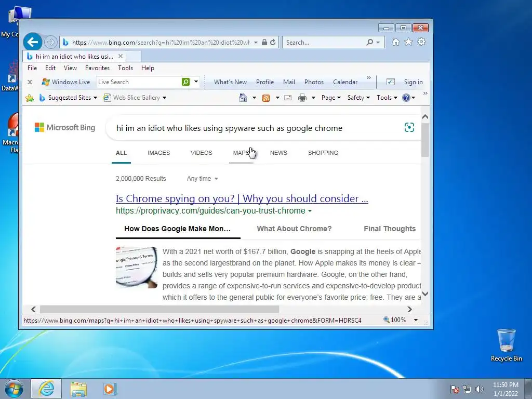Viewport: 532px width, 399px height.
Task: Select the What About Chrome? result tab
Action: click(294, 229)
